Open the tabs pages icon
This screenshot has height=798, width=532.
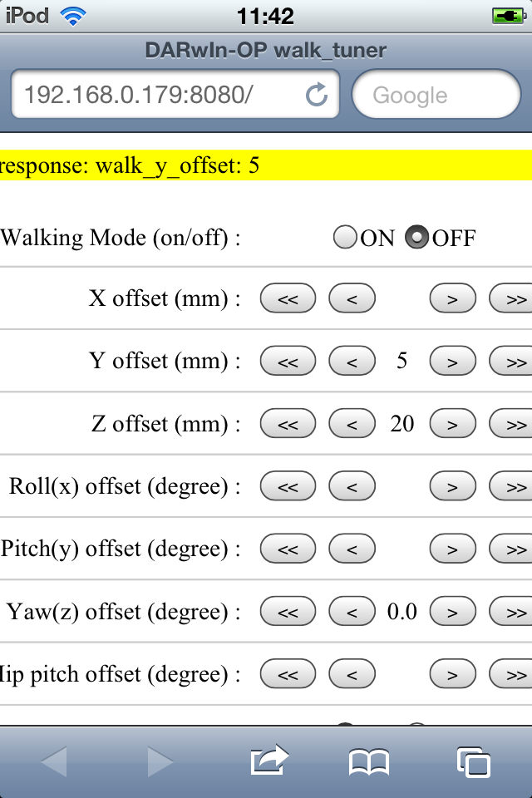click(474, 762)
